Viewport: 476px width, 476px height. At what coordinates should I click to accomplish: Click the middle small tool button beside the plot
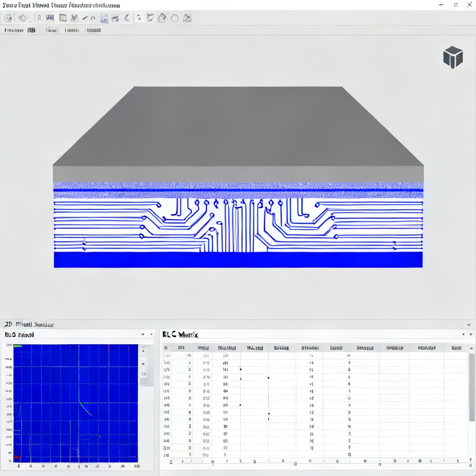pos(144,364)
